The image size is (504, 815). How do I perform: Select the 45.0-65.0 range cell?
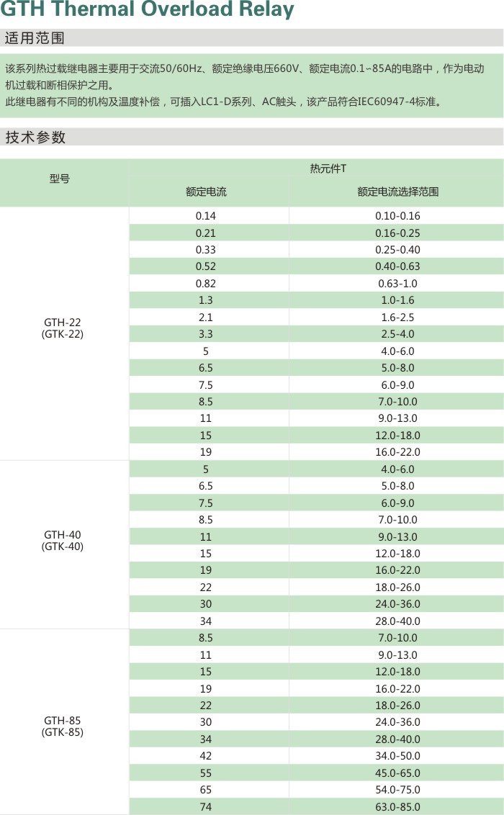point(397,773)
